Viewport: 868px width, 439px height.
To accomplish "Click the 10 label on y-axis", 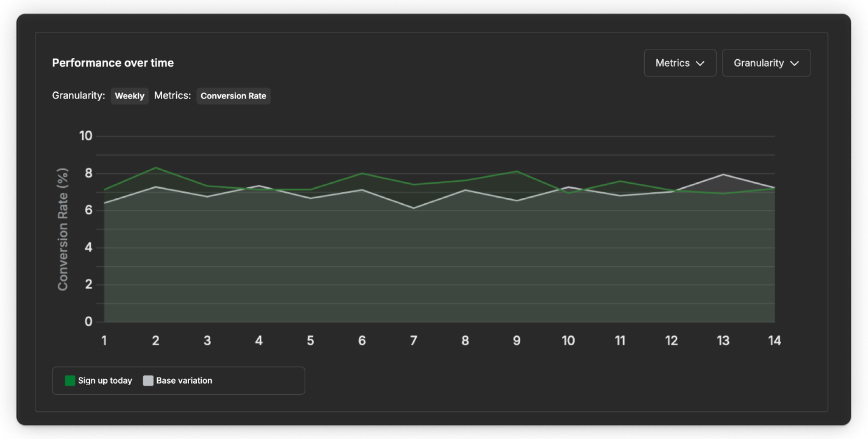I will coord(85,136).
